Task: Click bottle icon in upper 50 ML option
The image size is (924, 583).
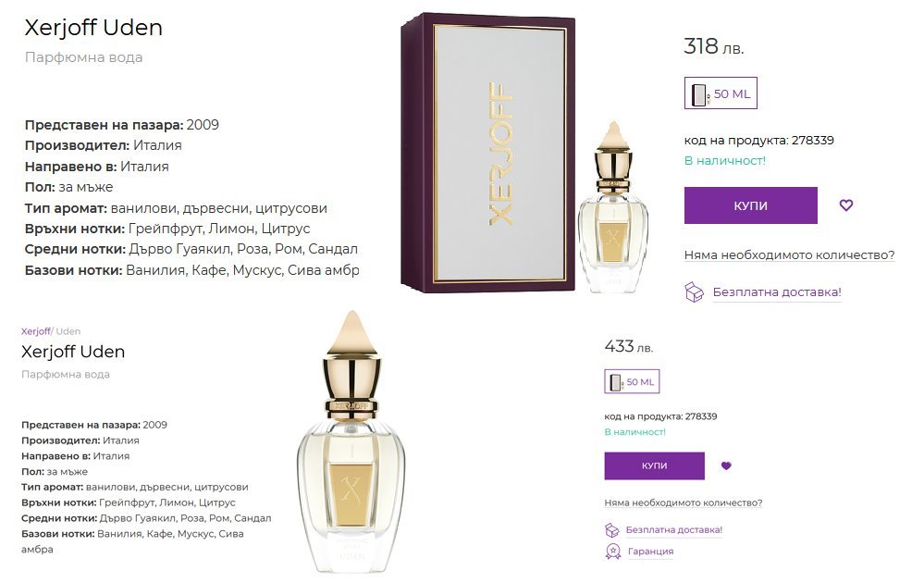Action: coord(700,94)
